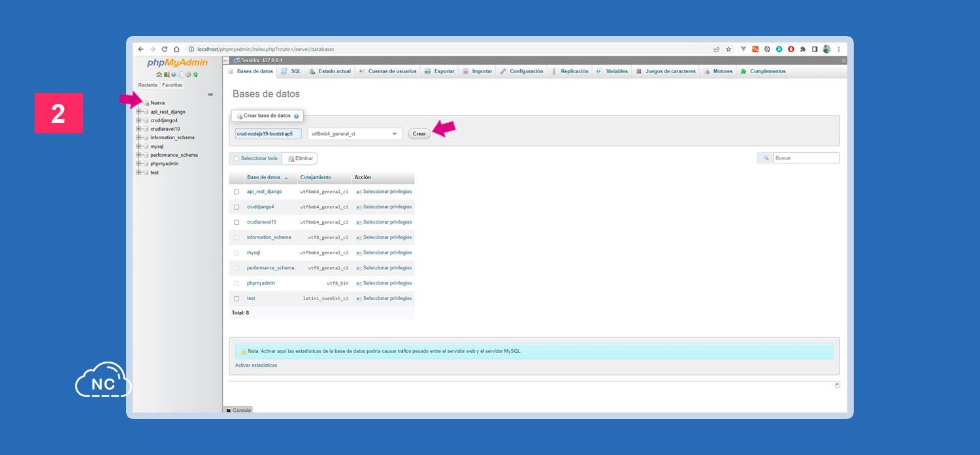Click the browser back arrow
The height and width of the screenshot is (455, 980).
[140, 49]
